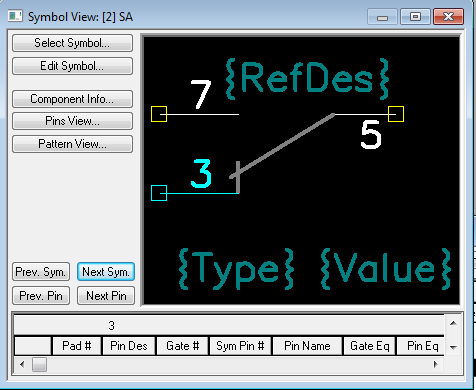Open the Edit Symbol... dialog

pos(72,66)
